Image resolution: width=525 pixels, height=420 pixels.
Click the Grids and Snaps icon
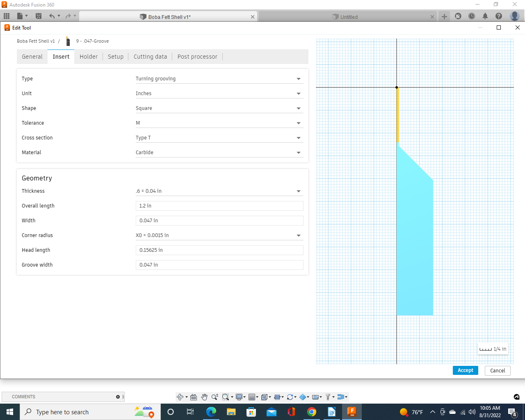252,397
